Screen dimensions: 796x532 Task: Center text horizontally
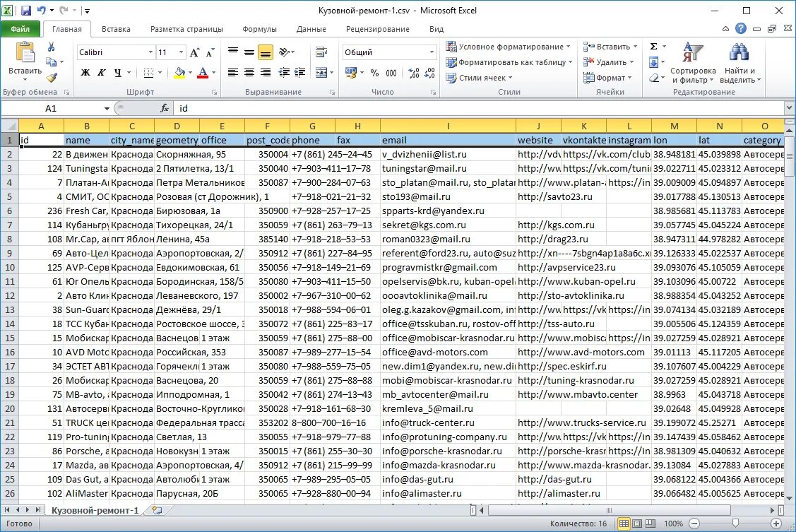249,73
